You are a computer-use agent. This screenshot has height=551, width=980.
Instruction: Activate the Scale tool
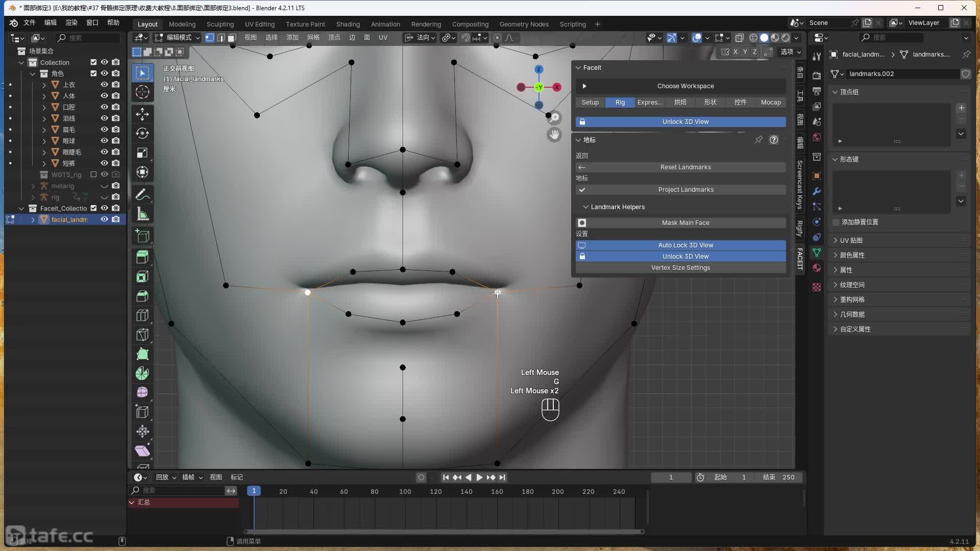click(x=142, y=153)
